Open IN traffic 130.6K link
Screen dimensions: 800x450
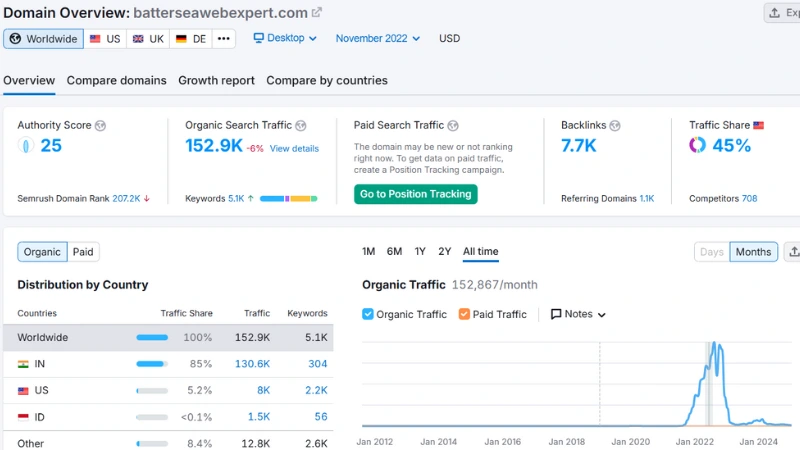pos(253,364)
